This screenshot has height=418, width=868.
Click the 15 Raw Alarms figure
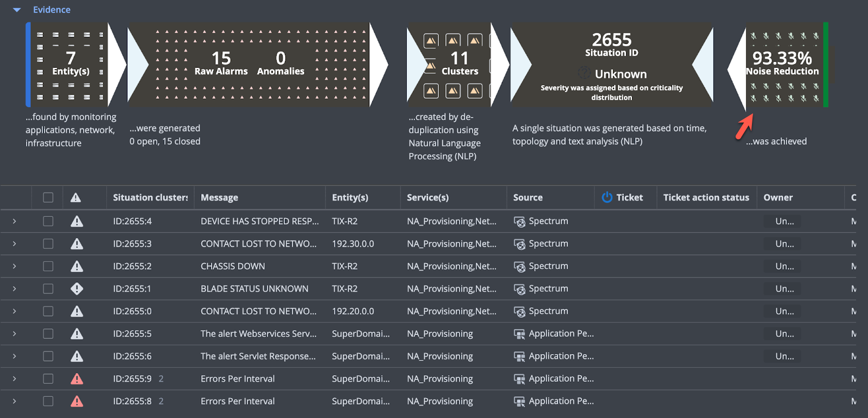[x=221, y=63]
